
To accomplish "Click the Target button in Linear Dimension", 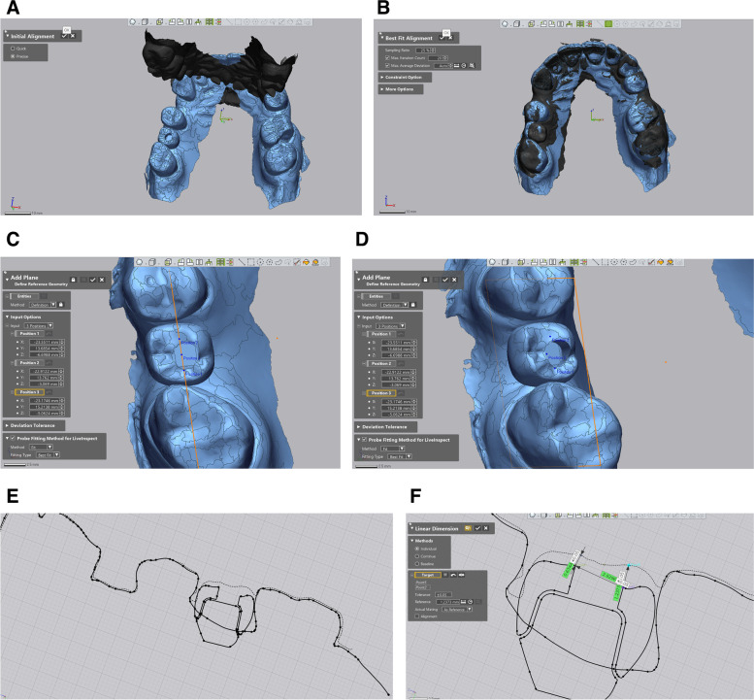I will pyautogui.click(x=429, y=574).
